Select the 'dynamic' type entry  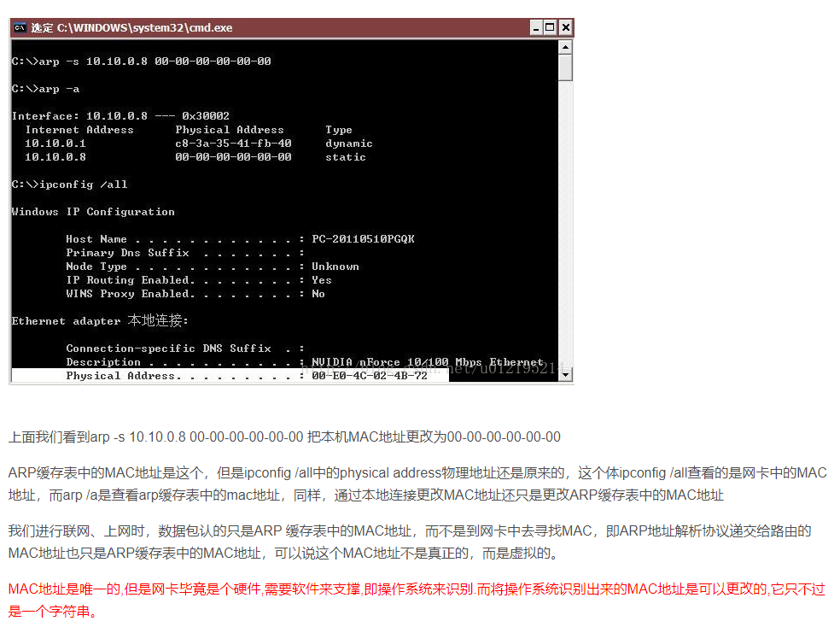click(x=349, y=144)
